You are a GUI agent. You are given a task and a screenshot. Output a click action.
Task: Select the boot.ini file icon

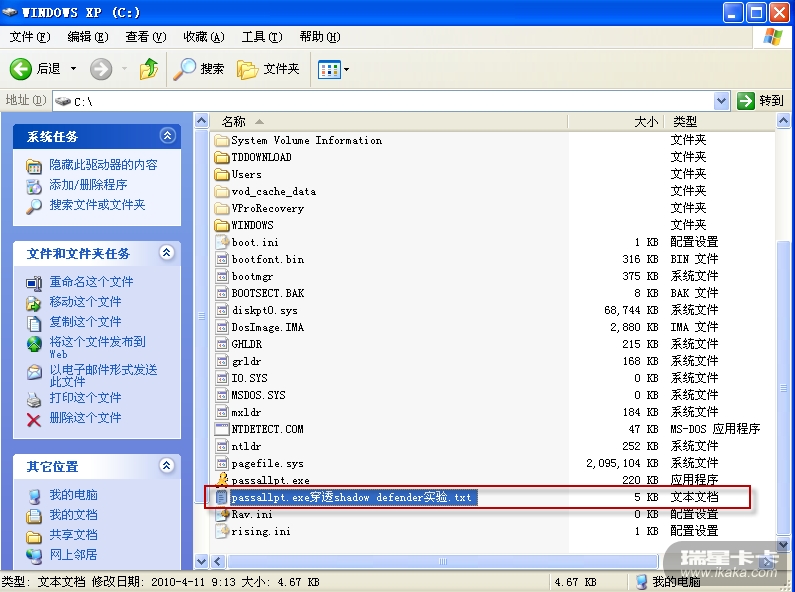tap(222, 242)
